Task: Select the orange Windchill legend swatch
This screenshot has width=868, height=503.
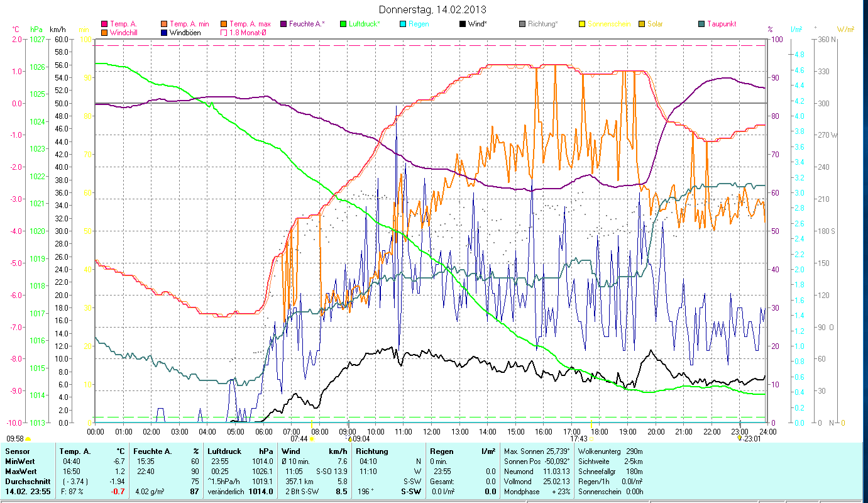Action: [x=104, y=32]
